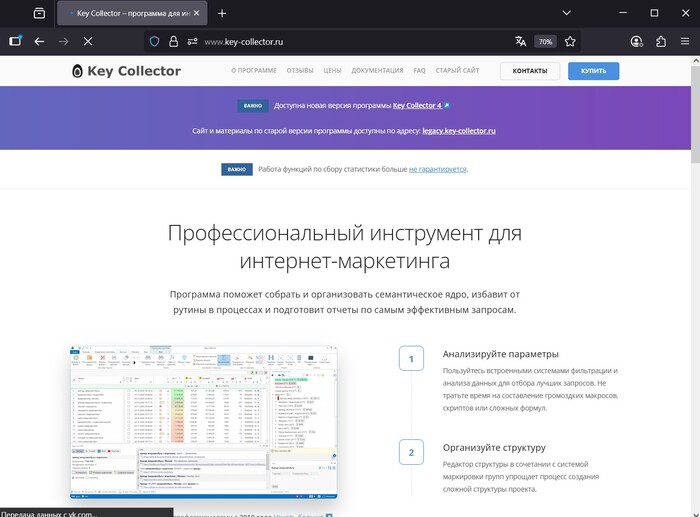The width and height of the screenshot is (700, 517).
Task: Open the О ПРОГРАММЕ menu item
Action: coord(254,71)
